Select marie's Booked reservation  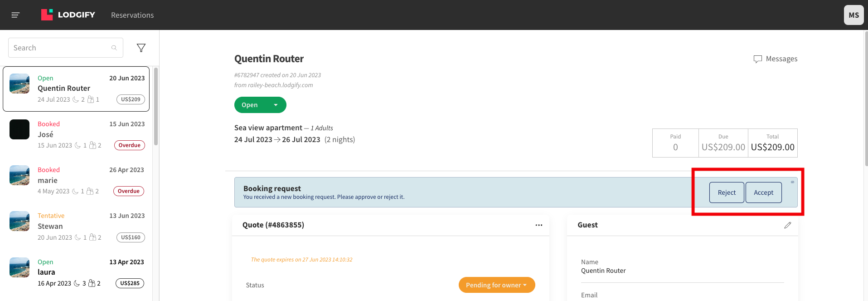(x=77, y=181)
